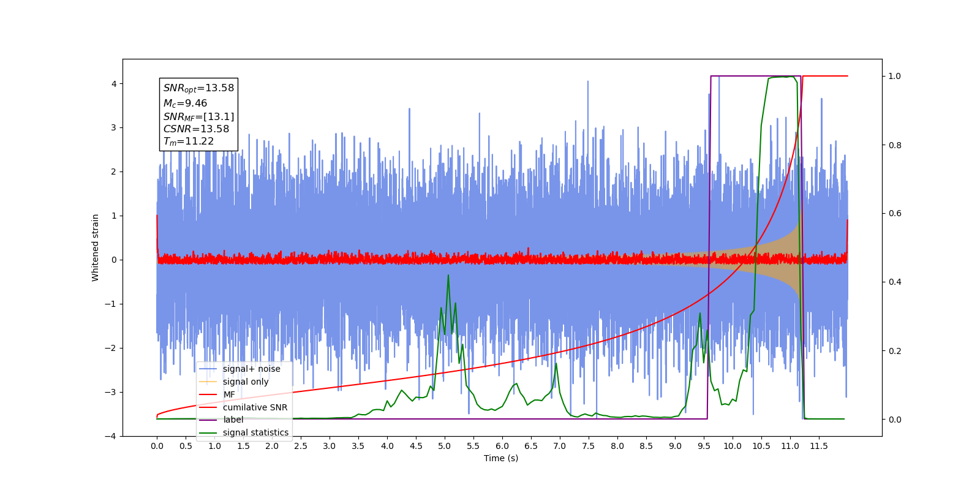Click the 7.5 tick on time axis
Viewport: 980px width, 490px height.
tap(589, 446)
